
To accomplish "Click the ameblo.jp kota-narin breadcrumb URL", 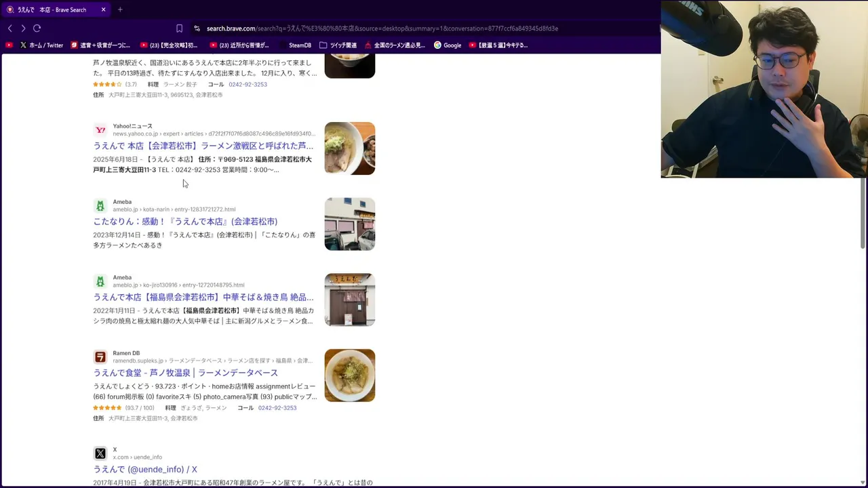I will click(x=174, y=209).
